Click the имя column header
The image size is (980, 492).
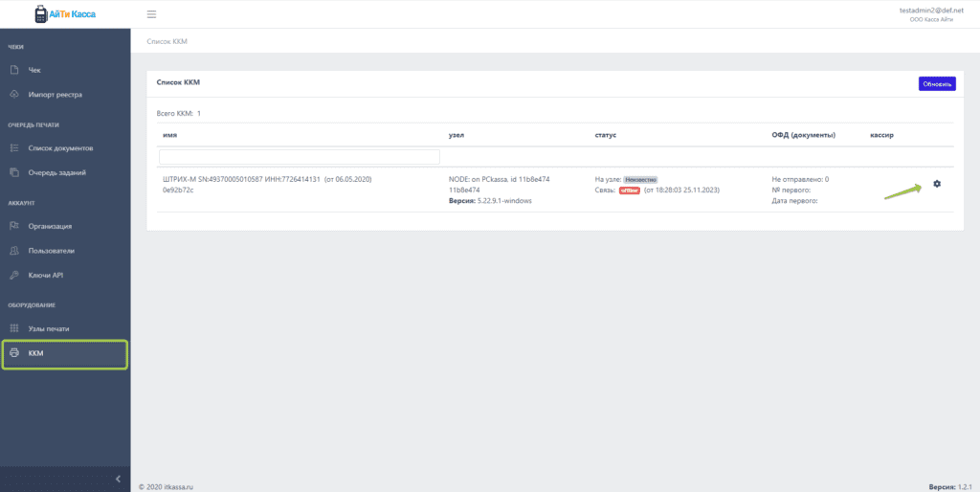[169, 135]
